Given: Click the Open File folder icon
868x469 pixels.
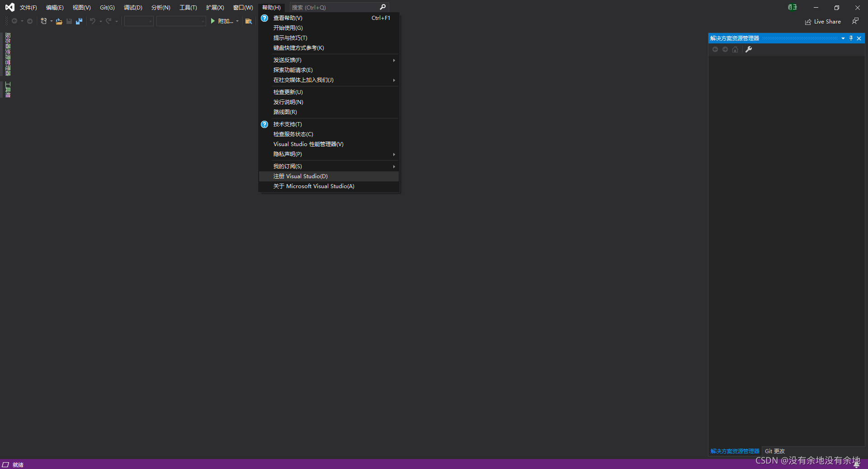Looking at the screenshot, I should (x=59, y=21).
